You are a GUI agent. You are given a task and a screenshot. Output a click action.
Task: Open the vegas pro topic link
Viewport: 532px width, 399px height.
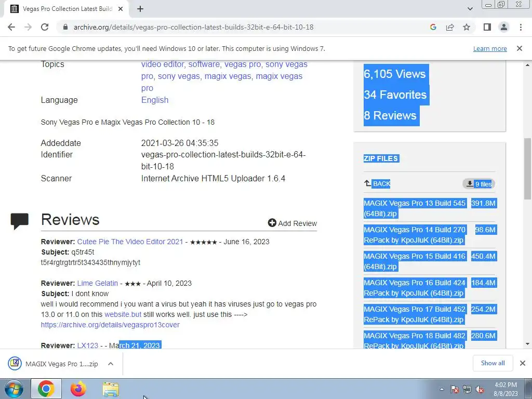click(243, 64)
